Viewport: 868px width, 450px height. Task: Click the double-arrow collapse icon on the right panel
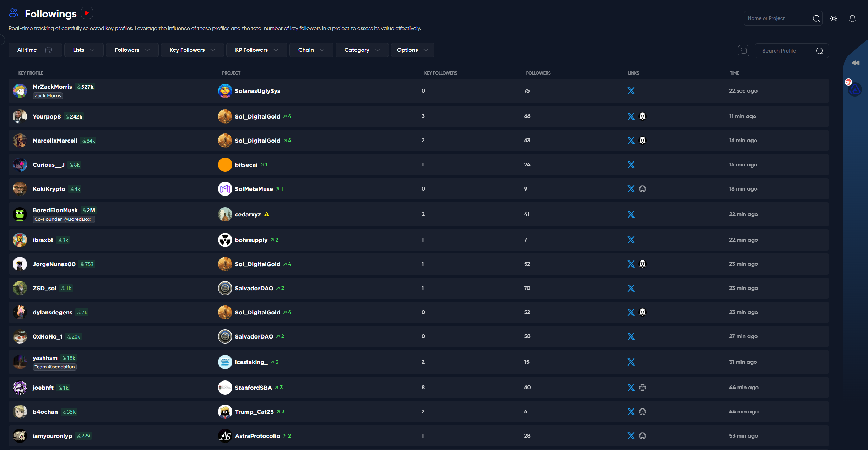855,63
